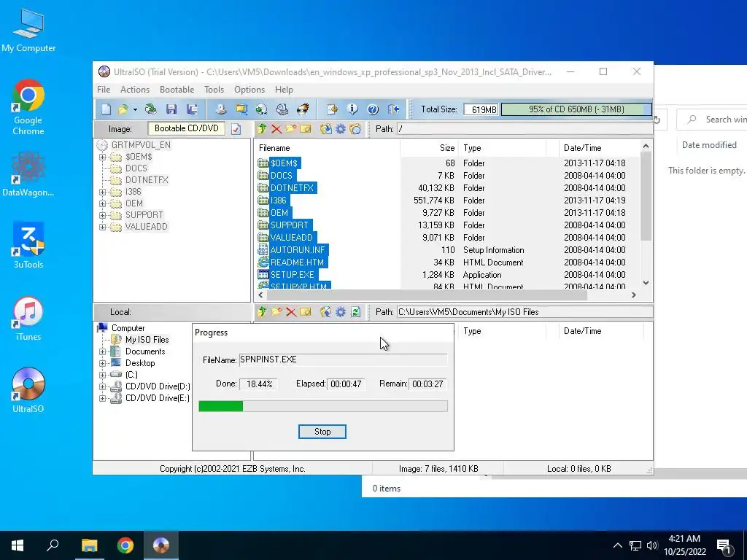This screenshot has width=747, height=560.
Task: Click the Save As toolbar icon
Action: (193, 109)
